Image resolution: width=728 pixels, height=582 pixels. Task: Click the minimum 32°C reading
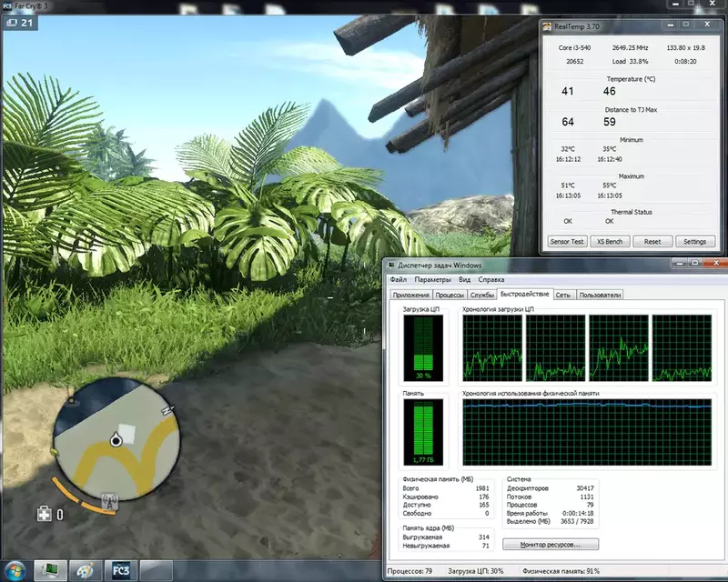click(x=567, y=149)
